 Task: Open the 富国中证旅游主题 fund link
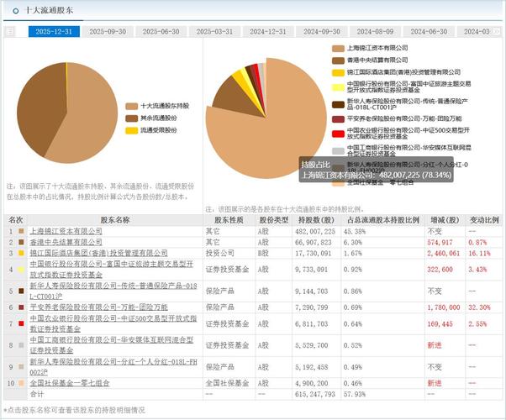(x=112, y=269)
